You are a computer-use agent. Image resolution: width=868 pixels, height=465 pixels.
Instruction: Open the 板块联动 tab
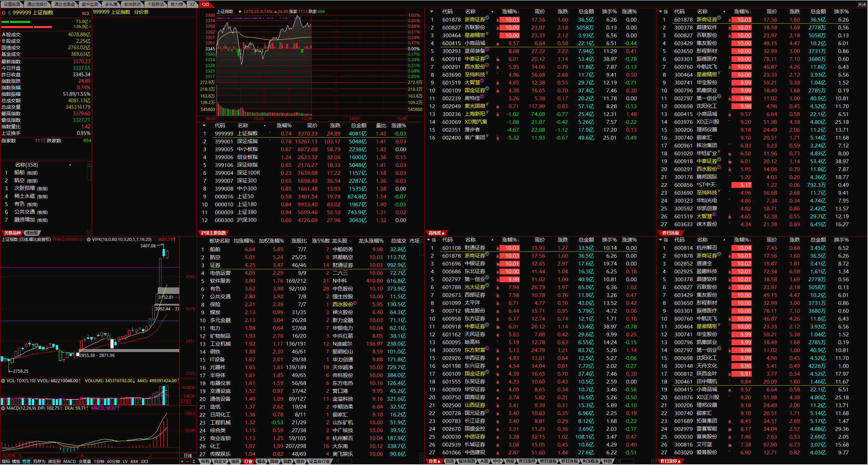pyautogui.click(x=132, y=4)
